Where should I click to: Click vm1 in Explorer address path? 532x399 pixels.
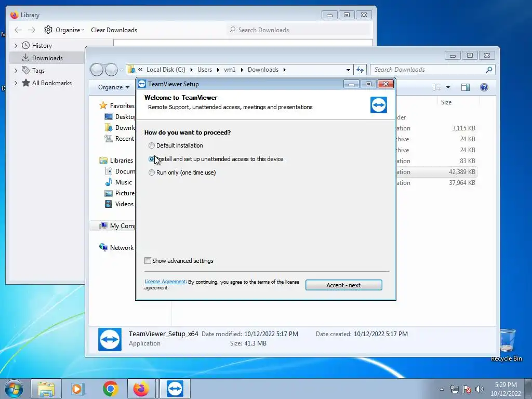229,70
